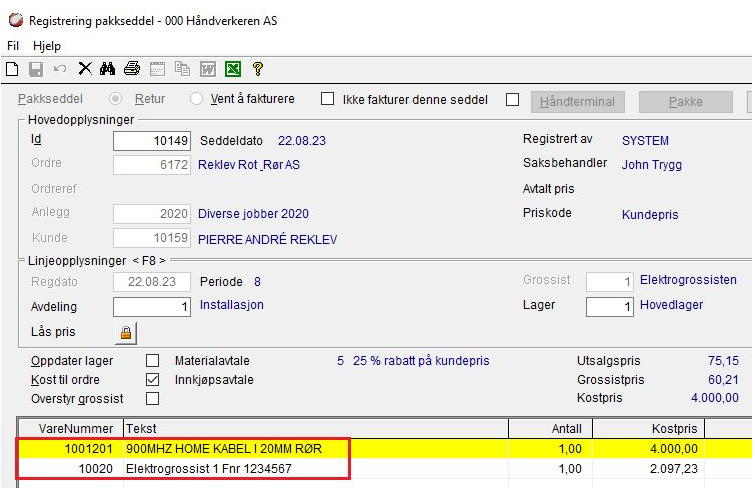Click the Installasjon department name
The width and height of the screenshot is (755, 496).
pos(232,305)
